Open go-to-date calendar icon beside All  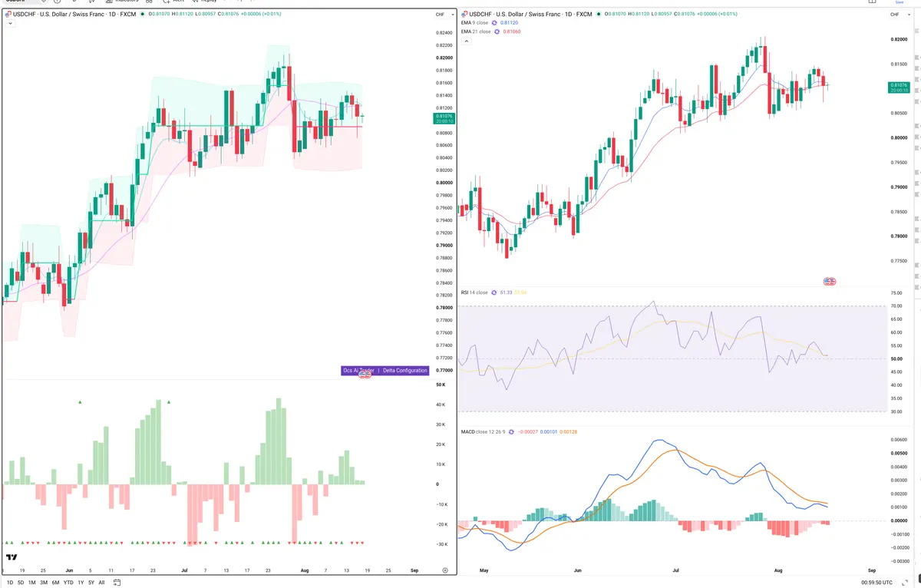117,583
